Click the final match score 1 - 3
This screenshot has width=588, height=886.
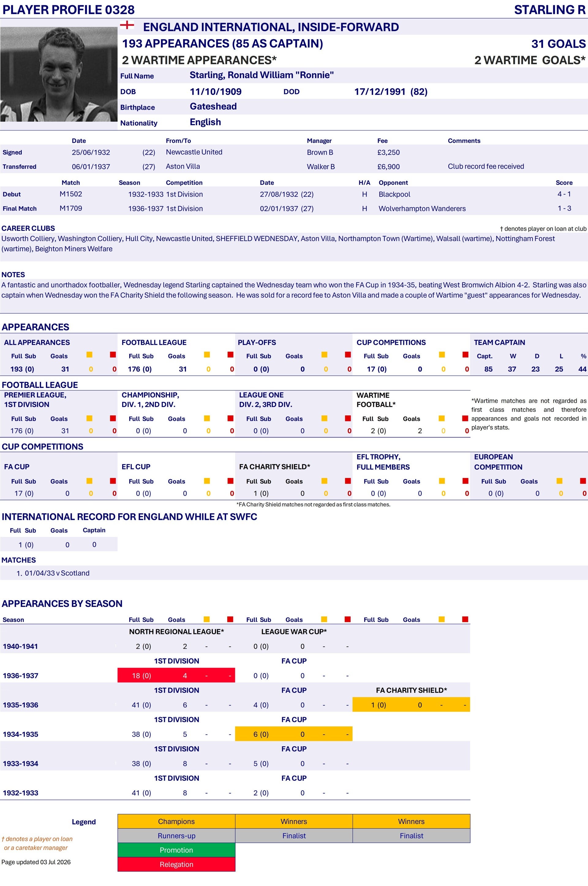click(564, 208)
